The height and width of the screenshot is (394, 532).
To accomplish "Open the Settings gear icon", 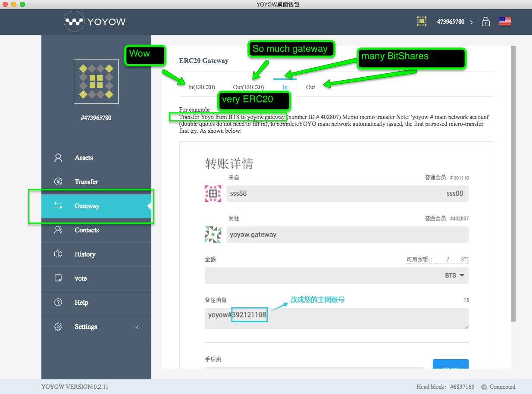I will [58, 327].
